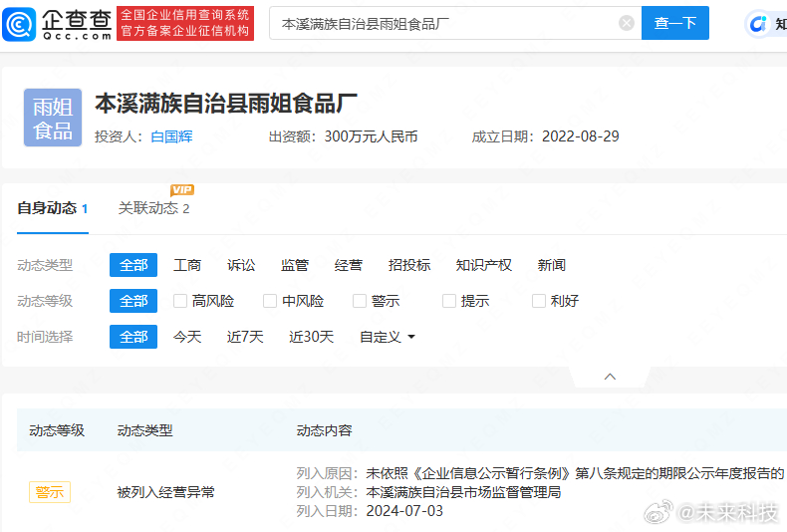Click the 全国企业信用查询系统 red banner
This screenshot has height=532, width=787.
(185, 23)
